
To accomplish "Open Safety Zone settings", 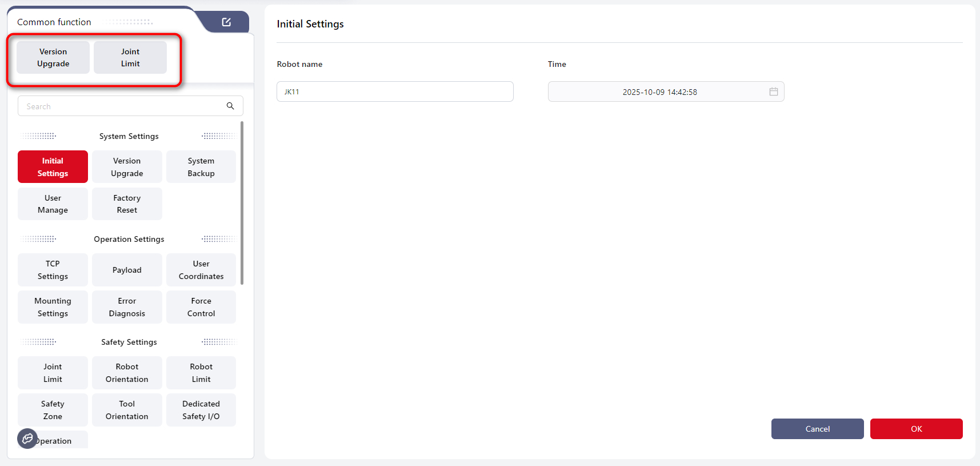I will coord(53,410).
